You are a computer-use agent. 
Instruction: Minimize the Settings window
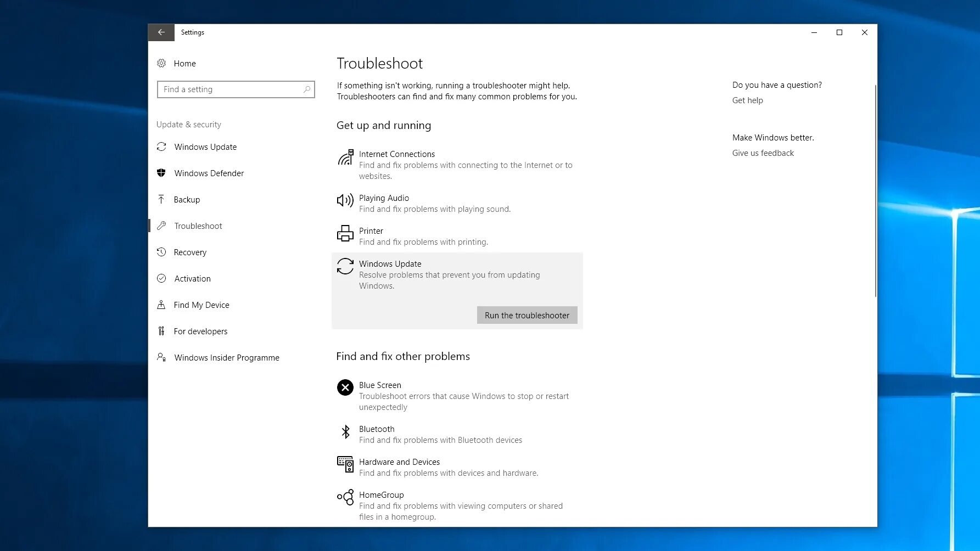(x=814, y=32)
